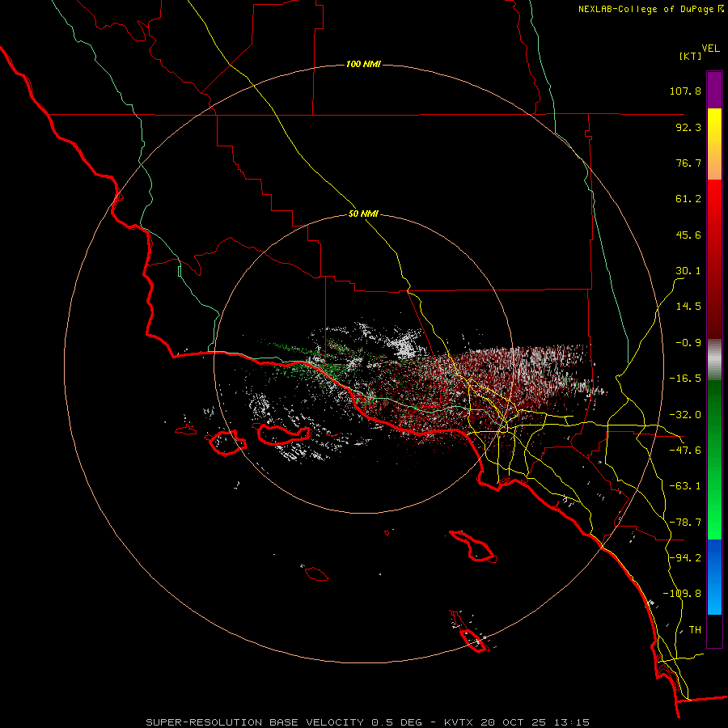Click the -16.5 legend value
This screenshot has height=728, width=728.
tap(685, 379)
